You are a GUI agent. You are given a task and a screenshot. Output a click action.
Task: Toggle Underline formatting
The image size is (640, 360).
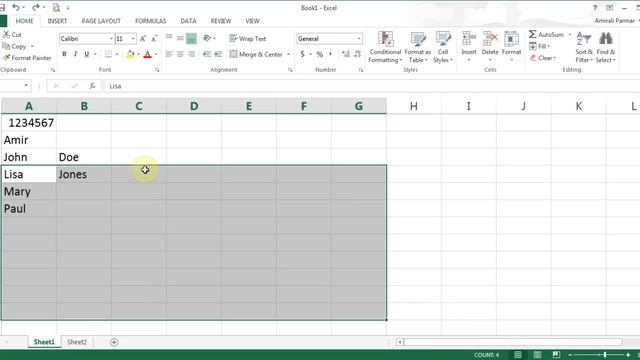click(87, 54)
